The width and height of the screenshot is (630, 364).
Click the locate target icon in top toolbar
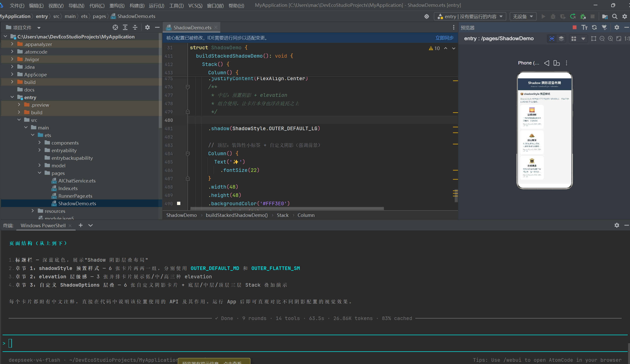click(x=427, y=16)
